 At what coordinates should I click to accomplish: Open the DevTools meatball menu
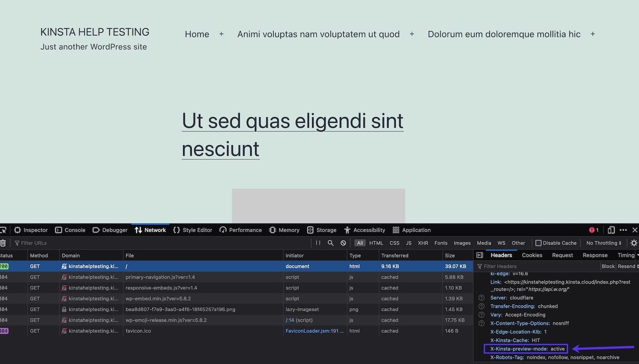click(x=623, y=230)
